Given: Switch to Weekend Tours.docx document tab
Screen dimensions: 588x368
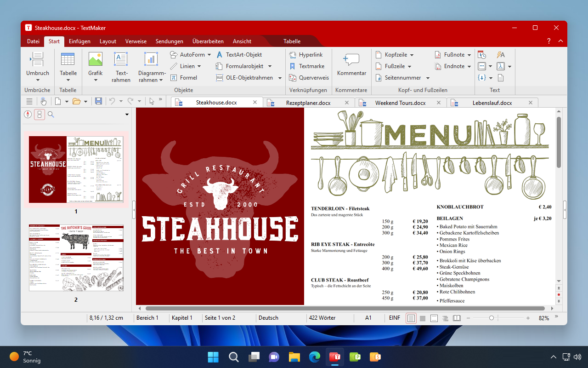Looking at the screenshot, I should [x=400, y=103].
